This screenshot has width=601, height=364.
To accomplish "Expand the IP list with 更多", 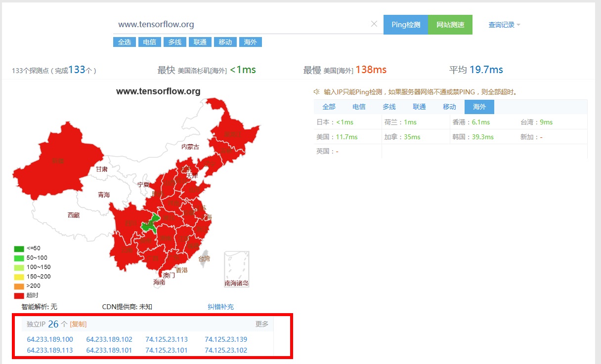I will point(261,324).
